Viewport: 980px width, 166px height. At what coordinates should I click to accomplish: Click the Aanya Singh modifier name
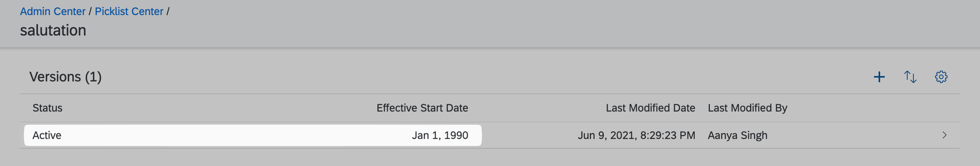737,136
